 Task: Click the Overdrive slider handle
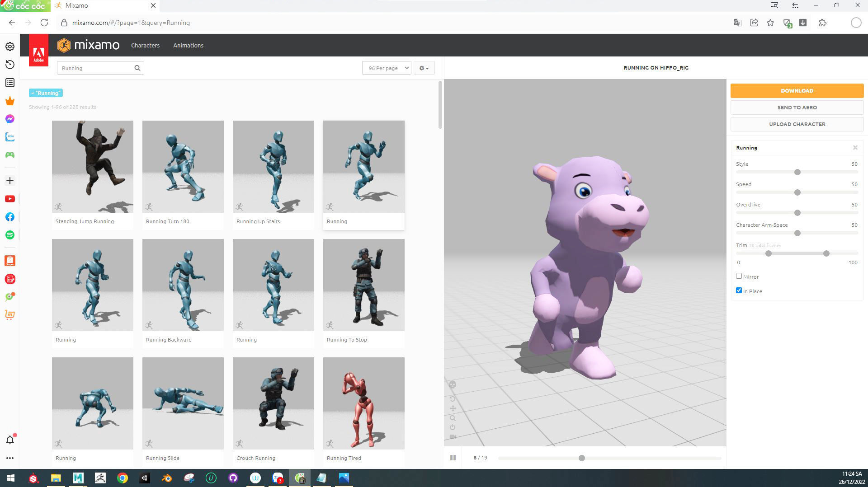point(797,213)
